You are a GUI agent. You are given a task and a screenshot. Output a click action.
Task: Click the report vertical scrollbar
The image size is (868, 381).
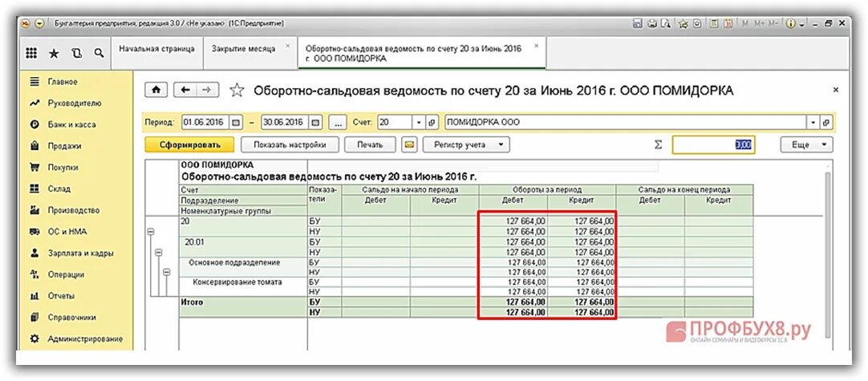pyautogui.click(x=828, y=255)
